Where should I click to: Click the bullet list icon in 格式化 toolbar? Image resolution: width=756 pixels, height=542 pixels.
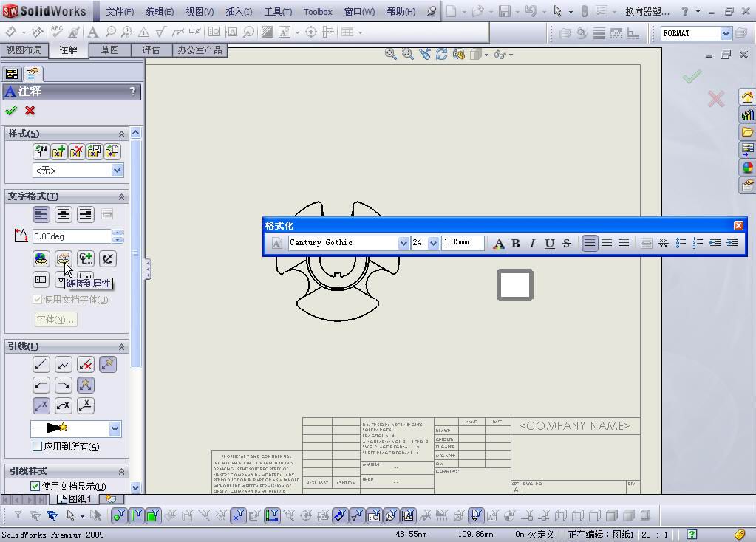click(x=681, y=243)
